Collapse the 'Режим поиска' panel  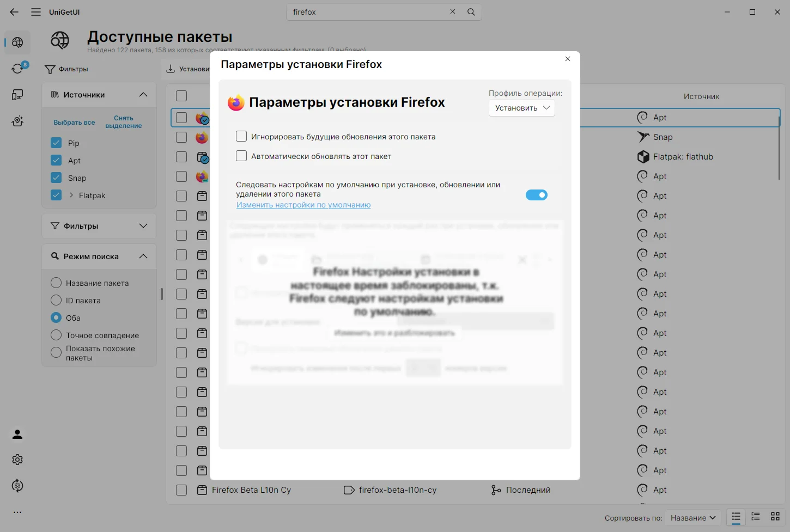143,256
